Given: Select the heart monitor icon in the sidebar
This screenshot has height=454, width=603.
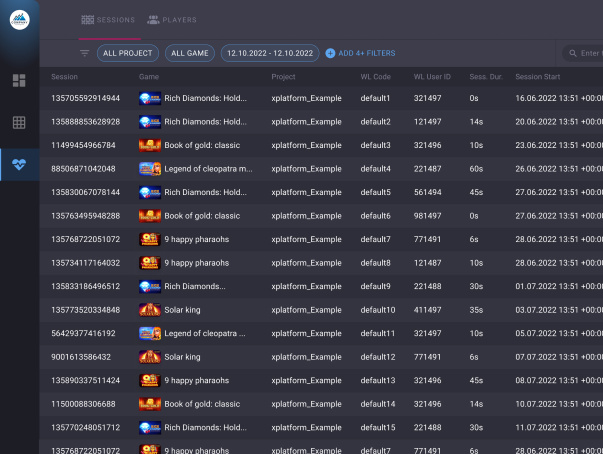Looking at the screenshot, I should pos(19,164).
